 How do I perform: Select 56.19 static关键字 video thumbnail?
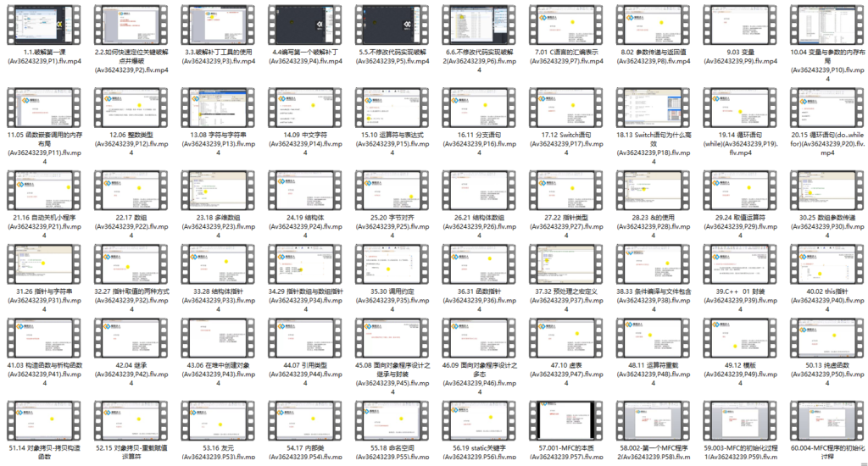[x=480, y=420]
